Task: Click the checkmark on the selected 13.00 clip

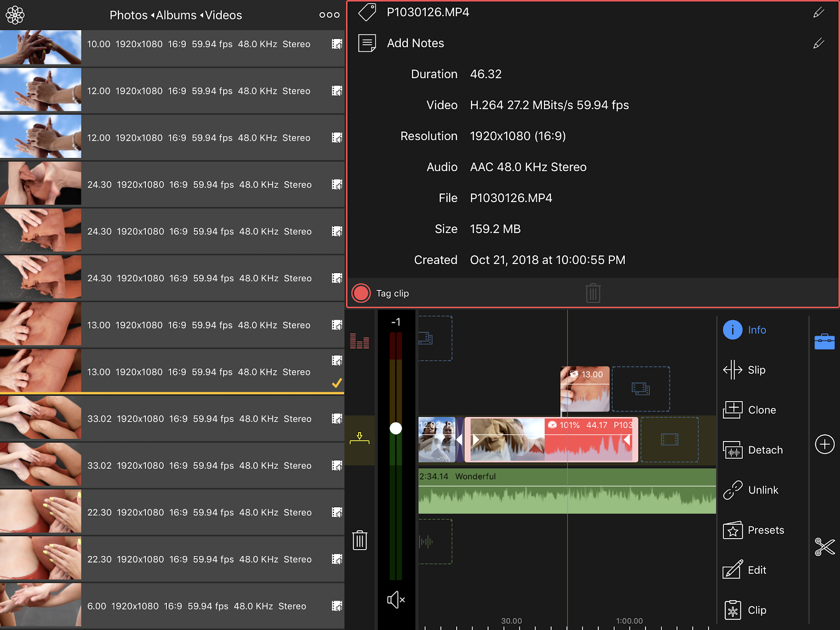Action: coord(337,383)
